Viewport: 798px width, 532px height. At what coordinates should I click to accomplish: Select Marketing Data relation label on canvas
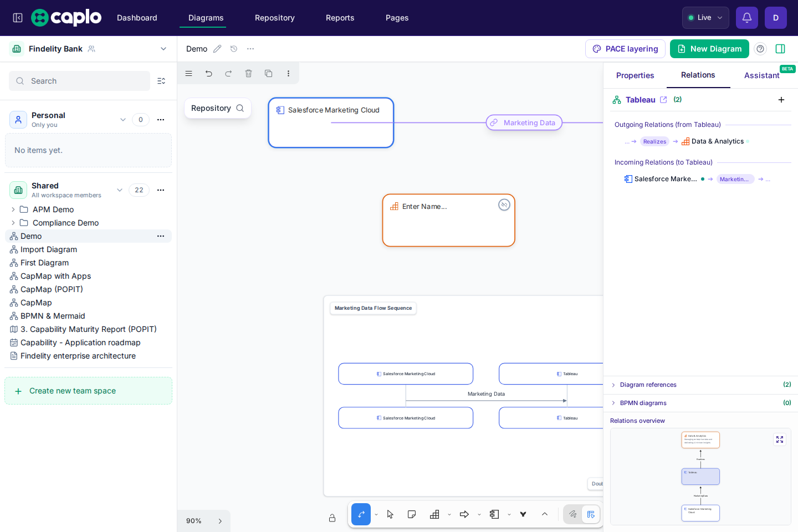pos(524,122)
